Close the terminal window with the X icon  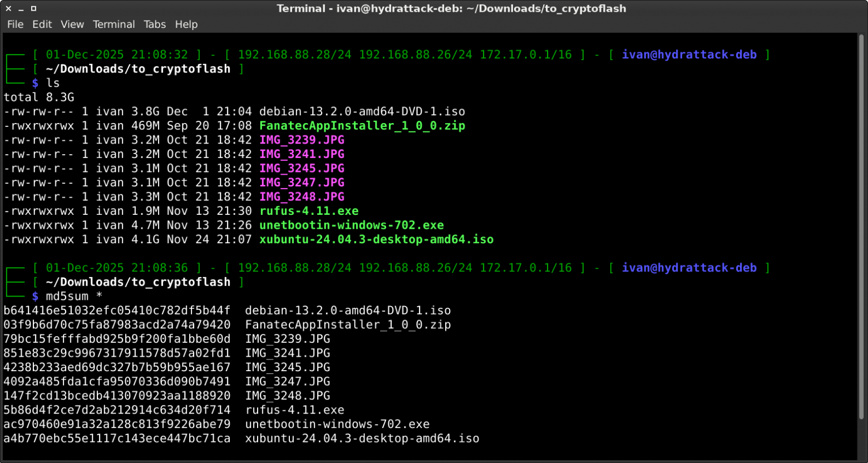click(x=8, y=8)
